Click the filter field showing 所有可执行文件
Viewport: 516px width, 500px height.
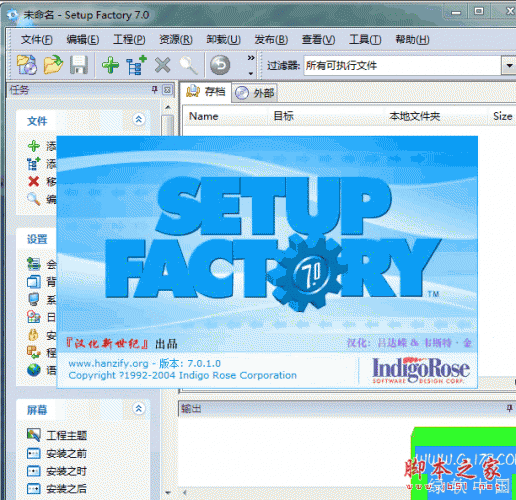point(402,65)
